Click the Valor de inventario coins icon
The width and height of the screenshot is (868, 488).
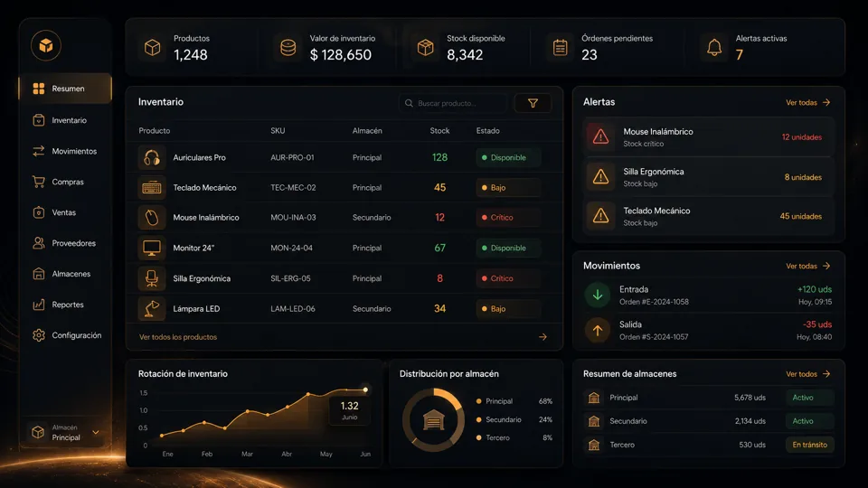click(x=288, y=48)
